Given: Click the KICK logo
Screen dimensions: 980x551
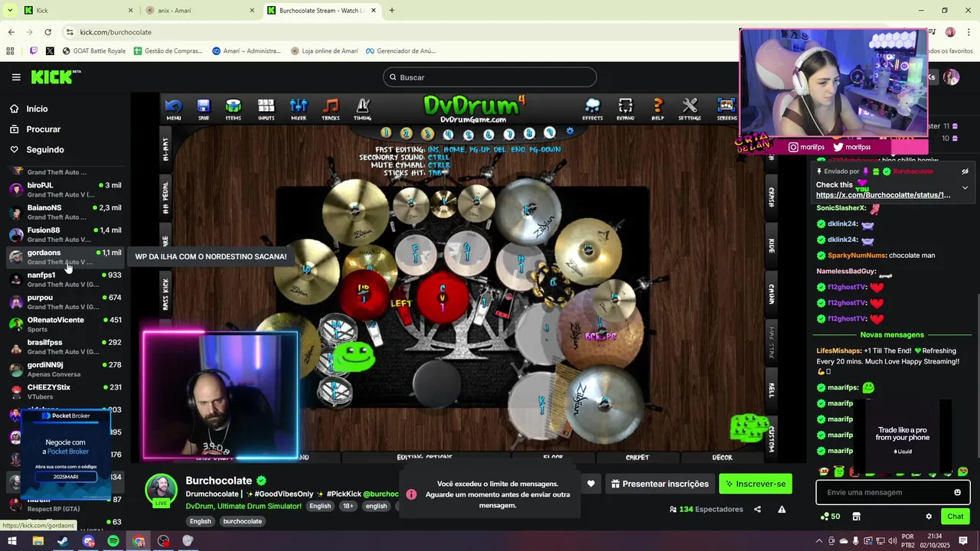Looking at the screenshot, I should 55,77.
